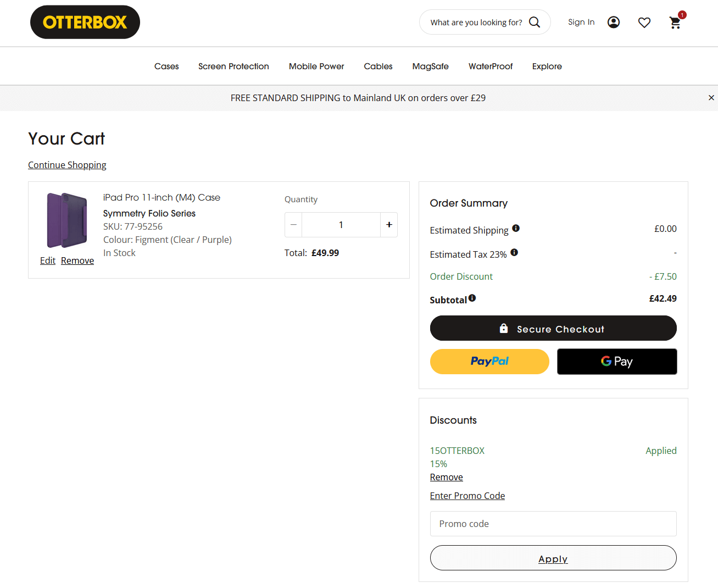Click the search magnifier icon
Viewport: 718px width, 588px height.
click(535, 22)
